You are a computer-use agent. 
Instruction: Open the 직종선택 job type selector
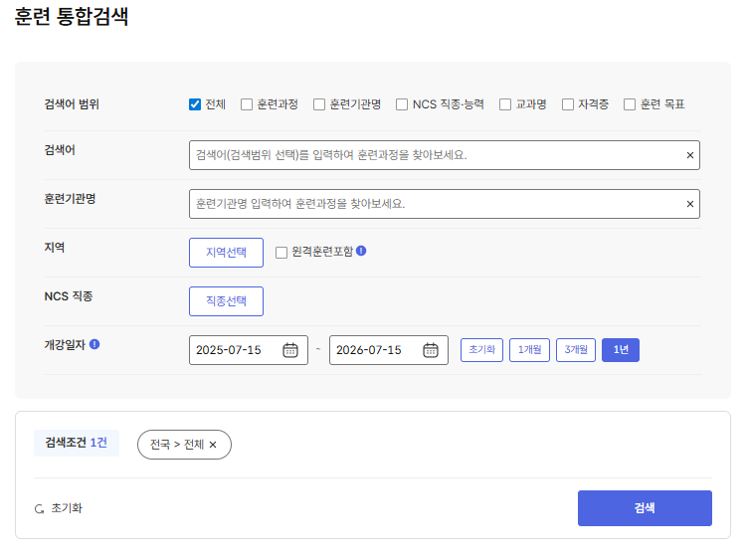tap(226, 301)
